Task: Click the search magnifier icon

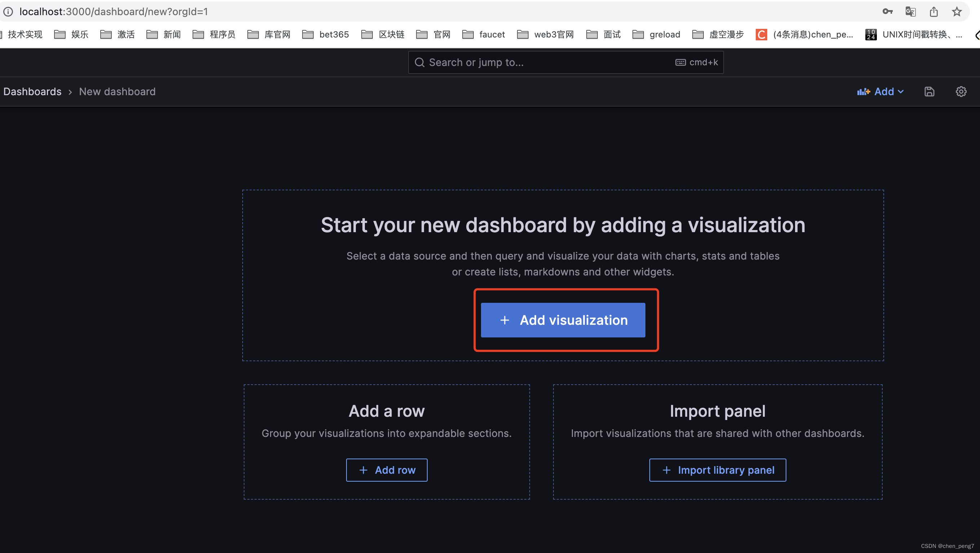Action: click(419, 62)
